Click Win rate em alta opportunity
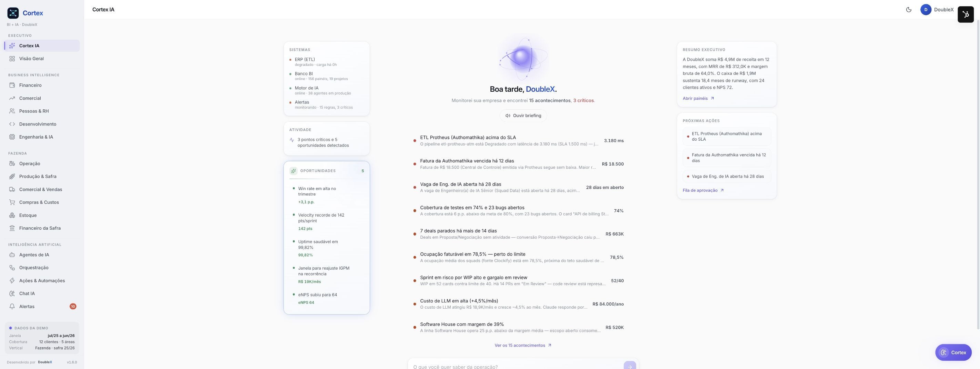The height and width of the screenshot is (369, 980). click(326, 195)
